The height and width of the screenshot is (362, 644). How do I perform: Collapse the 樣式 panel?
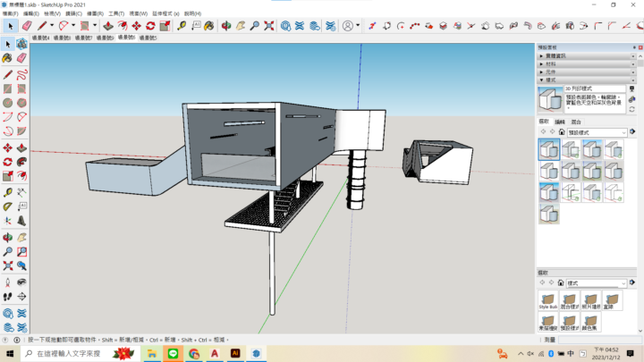click(x=552, y=80)
